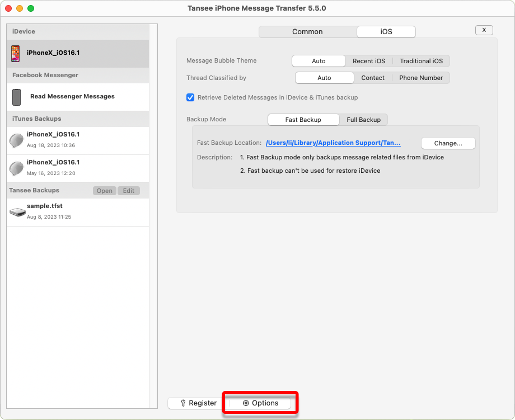This screenshot has width=515, height=420.
Task: Classify threads by Phone Number
Action: click(421, 78)
